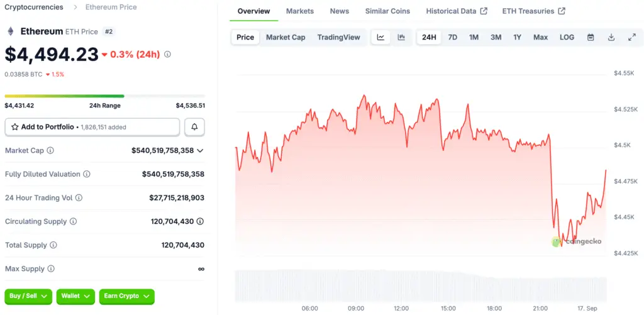Click the $4,494.23 price text

click(x=52, y=55)
